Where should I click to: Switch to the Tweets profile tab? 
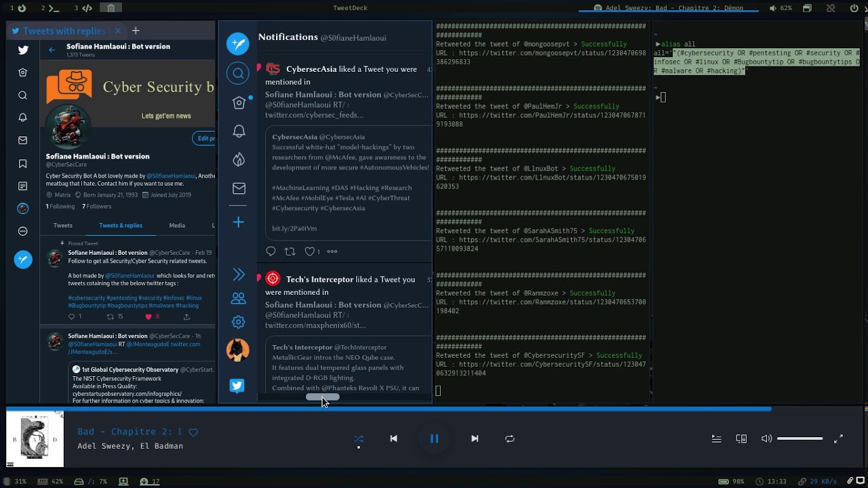(x=63, y=226)
